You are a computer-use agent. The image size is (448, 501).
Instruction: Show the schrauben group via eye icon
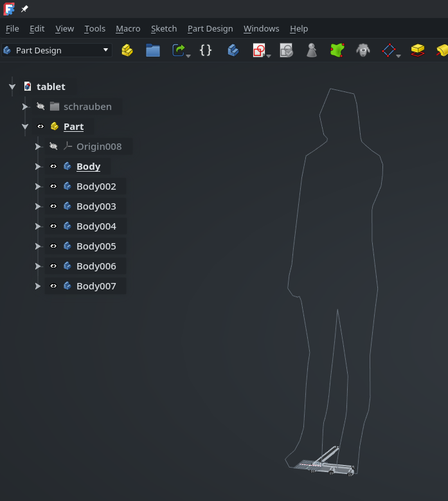coord(40,107)
